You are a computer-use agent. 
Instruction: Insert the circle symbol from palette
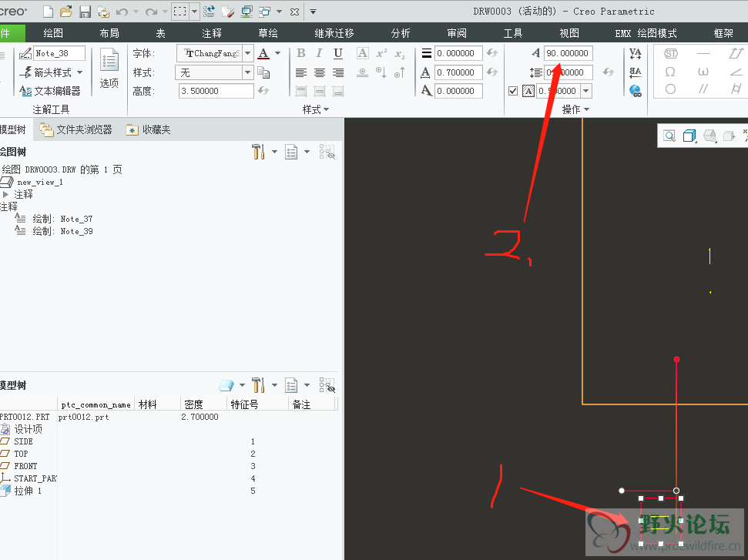click(x=670, y=89)
